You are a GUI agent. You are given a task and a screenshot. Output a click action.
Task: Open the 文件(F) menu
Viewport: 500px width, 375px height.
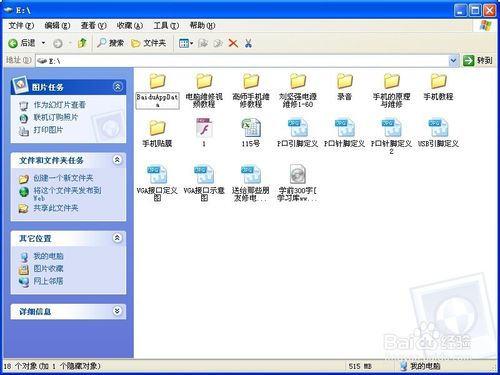21,26
